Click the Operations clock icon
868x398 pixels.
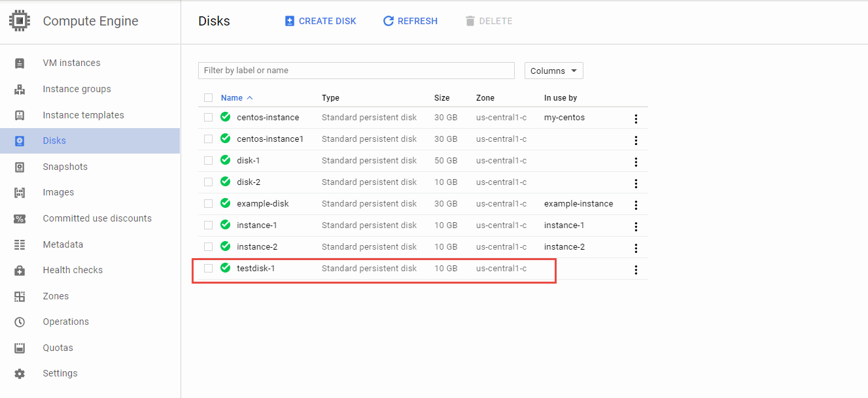click(20, 322)
